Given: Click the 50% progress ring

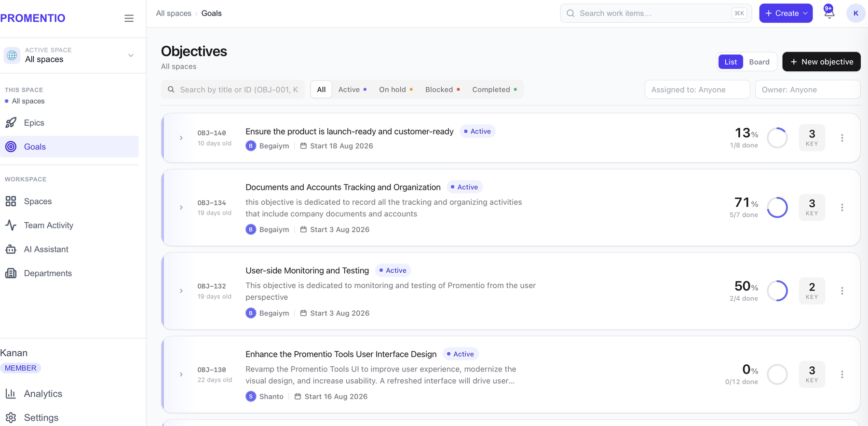Looking at the screenshot, I should pos(777,291).
